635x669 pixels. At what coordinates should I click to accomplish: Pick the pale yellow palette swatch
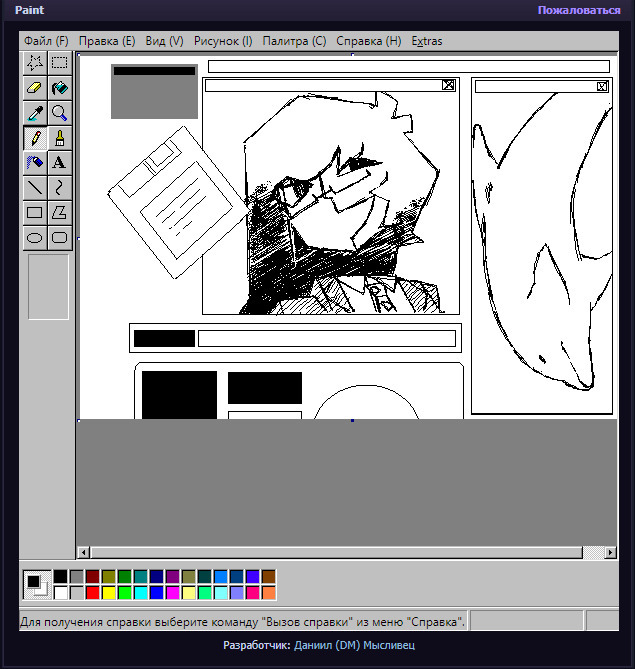189,593
